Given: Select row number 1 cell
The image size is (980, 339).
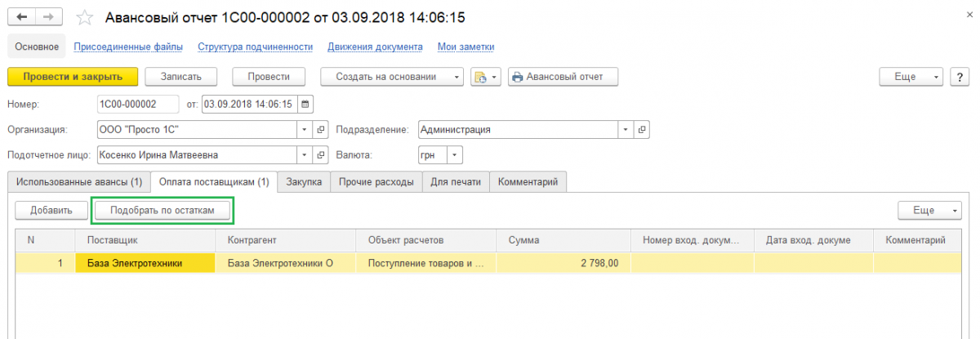Looking at the screenshot, I should [x=46, y=263].
